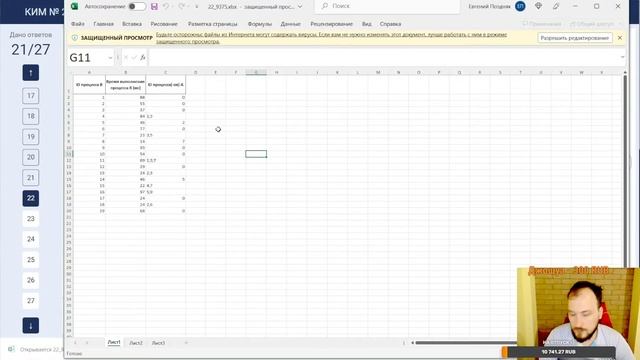Switch to the Формулы tab
Image resolution: width=640 pixels, height=360 pixels.
tap(260, 24)
